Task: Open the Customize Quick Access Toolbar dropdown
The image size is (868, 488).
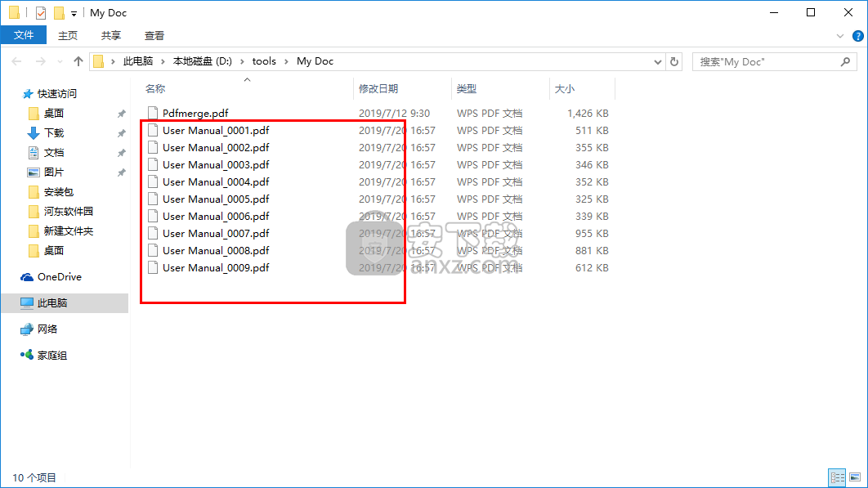Action: (74, 13)
